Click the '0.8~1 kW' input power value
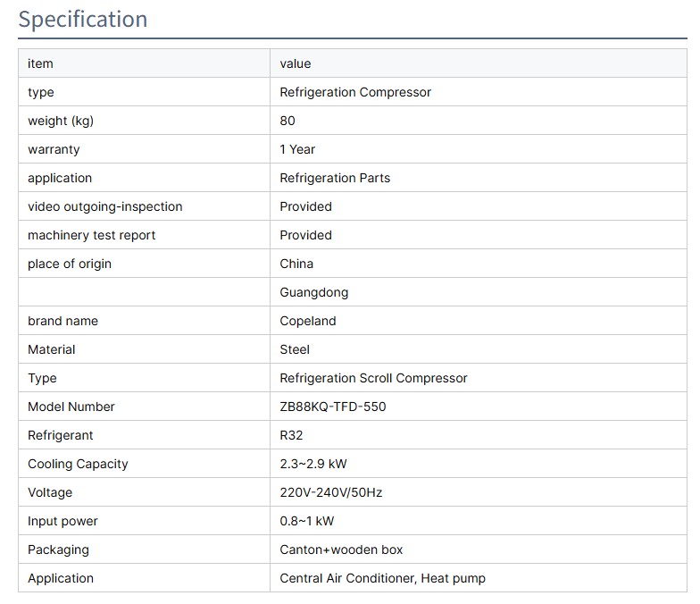 tap(307, 521)
